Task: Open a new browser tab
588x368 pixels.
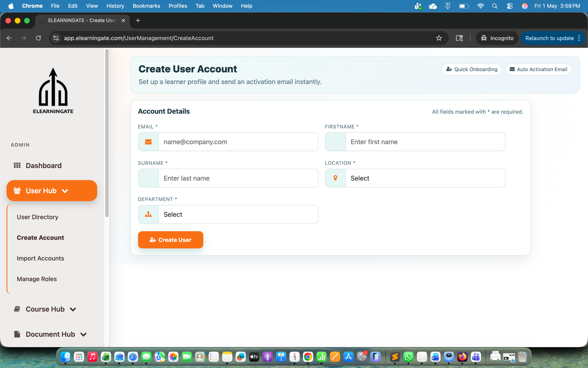Action: tap(138, 20)
